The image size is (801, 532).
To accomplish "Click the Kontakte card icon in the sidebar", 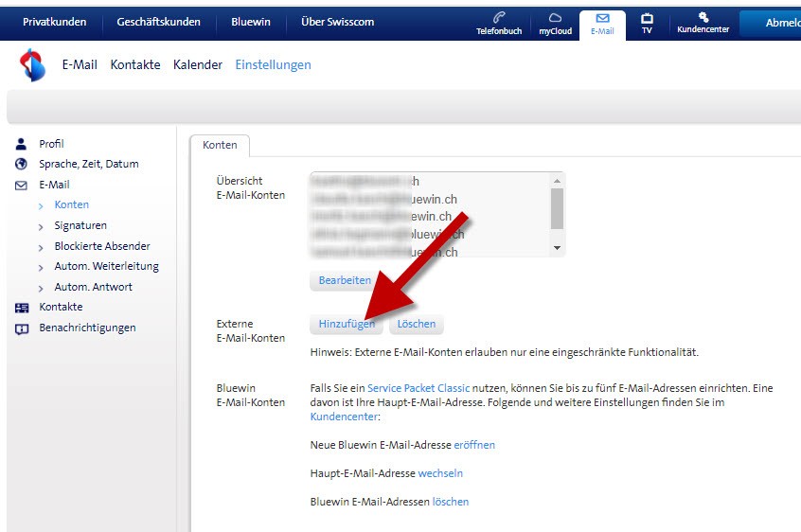I will click(22, 308).
